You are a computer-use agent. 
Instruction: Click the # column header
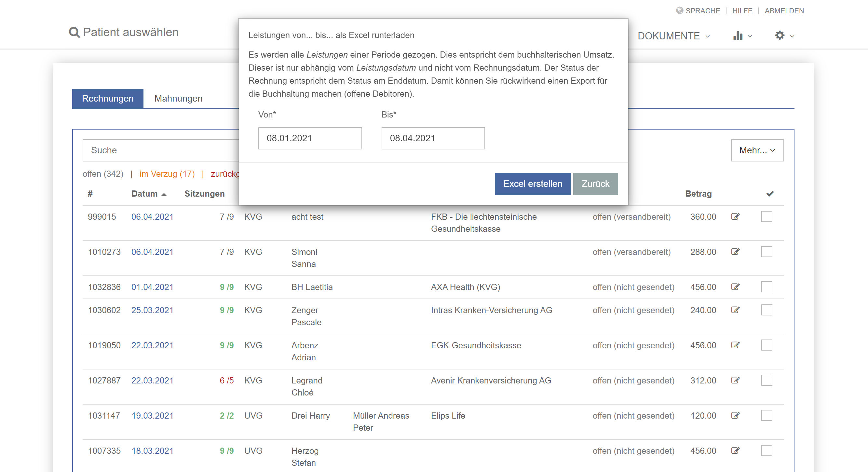pos(90,194)
